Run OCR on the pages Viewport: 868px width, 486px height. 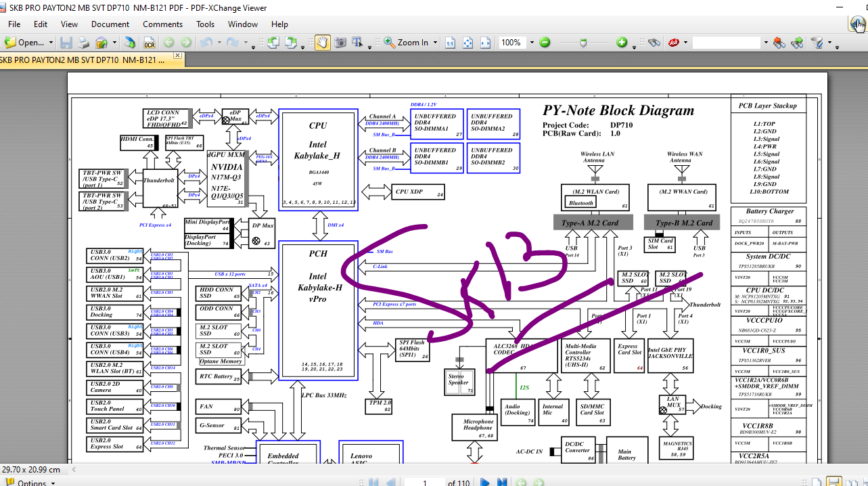coord(149,43)
